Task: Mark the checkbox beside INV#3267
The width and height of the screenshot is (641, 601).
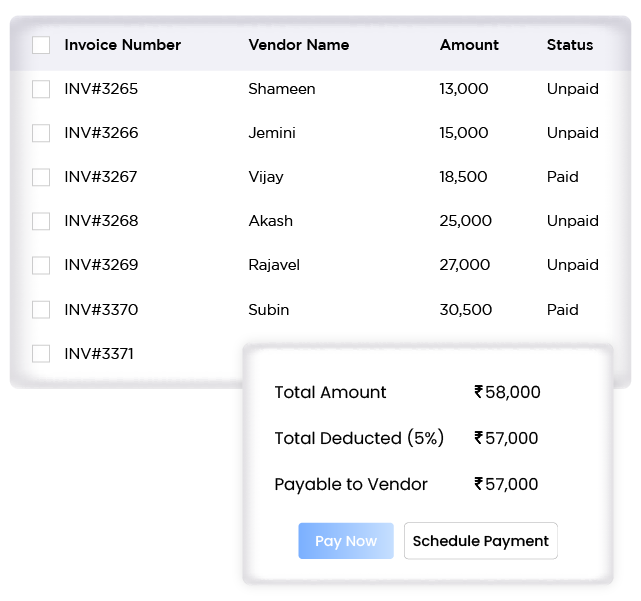Action: [x=41, y=177]
